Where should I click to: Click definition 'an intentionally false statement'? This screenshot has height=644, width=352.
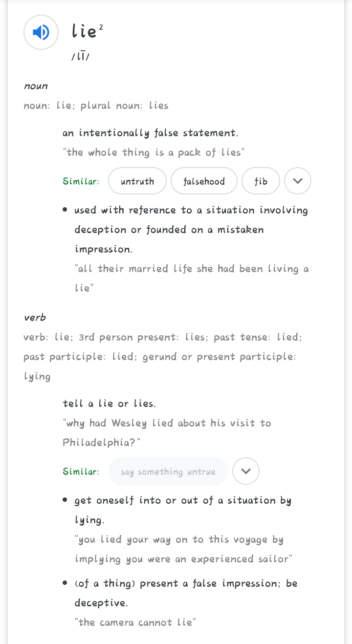tap(151, 133)
